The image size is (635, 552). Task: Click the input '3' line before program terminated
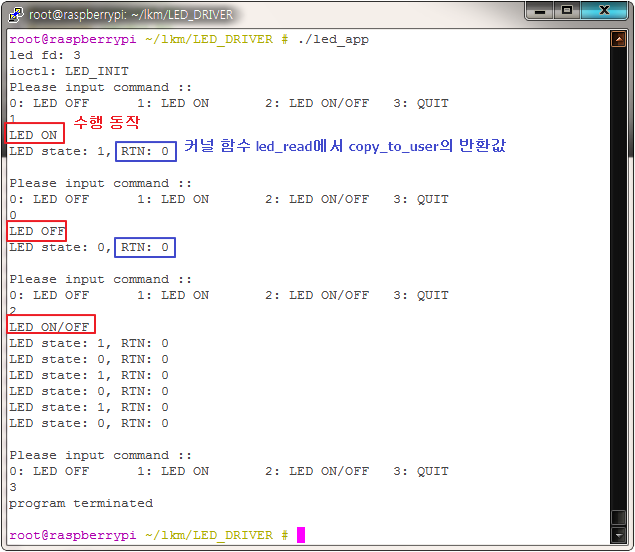[13, 487]
